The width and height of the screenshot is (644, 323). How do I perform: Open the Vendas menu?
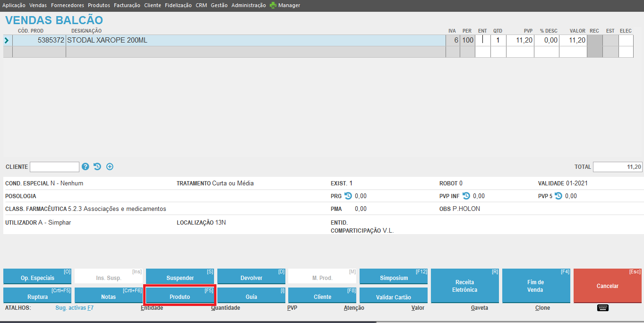(x=38, y=5)
